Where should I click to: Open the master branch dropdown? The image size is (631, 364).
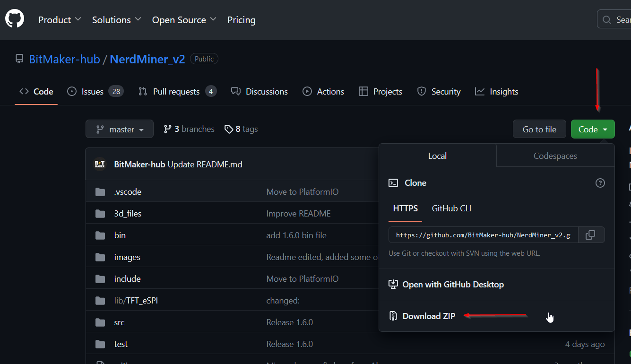(x=120, y=129)
